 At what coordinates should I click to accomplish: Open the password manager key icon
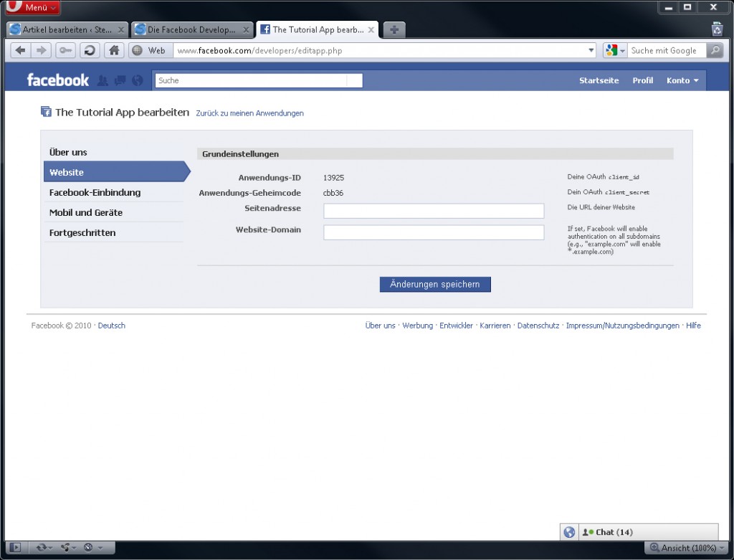[x=65, y=50]
